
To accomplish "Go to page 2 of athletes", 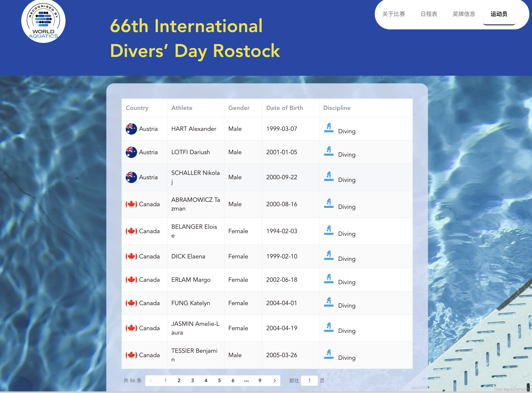I will pos(179,380).
